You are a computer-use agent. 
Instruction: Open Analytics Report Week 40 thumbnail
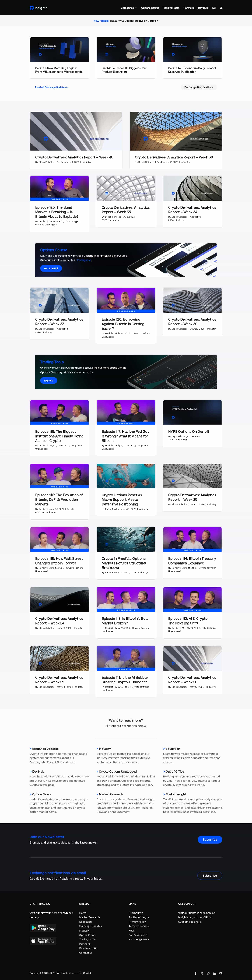click(x=76, y=131)
